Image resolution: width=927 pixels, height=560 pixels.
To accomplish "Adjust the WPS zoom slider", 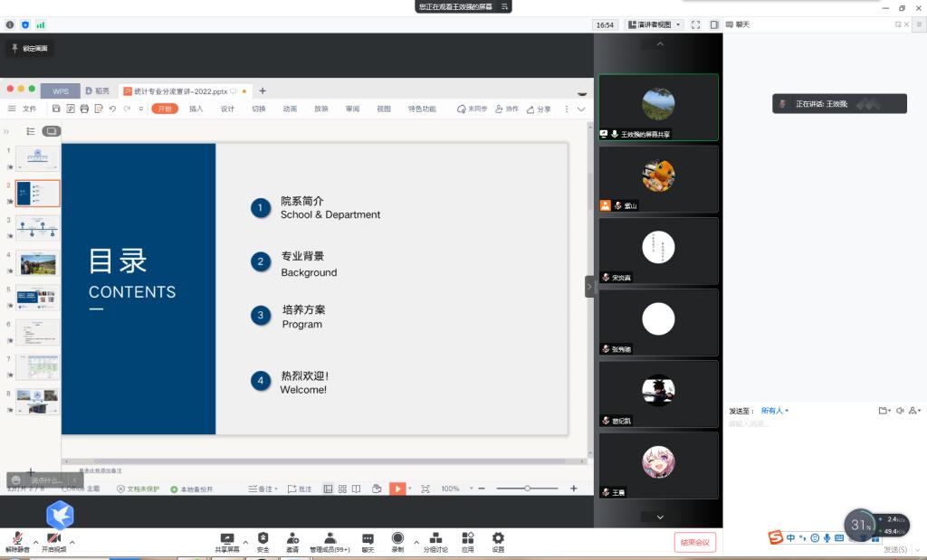I will 527,489.
